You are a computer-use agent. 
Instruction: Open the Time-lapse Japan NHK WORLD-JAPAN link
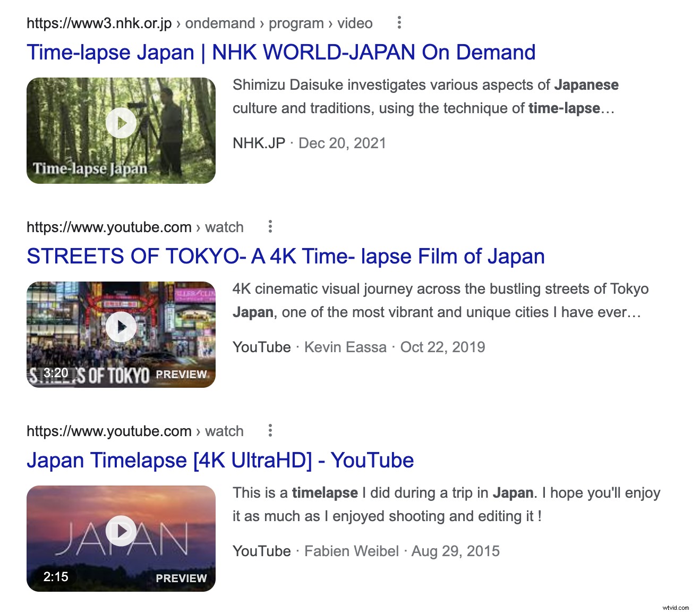(x=281, y=52)
